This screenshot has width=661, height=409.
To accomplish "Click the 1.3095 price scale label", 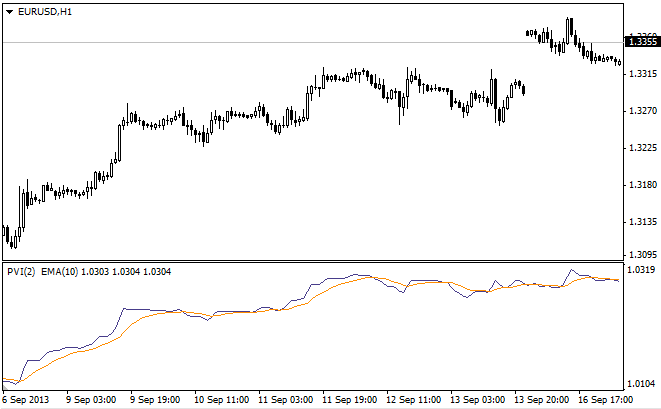I will [x=640, y=255].
